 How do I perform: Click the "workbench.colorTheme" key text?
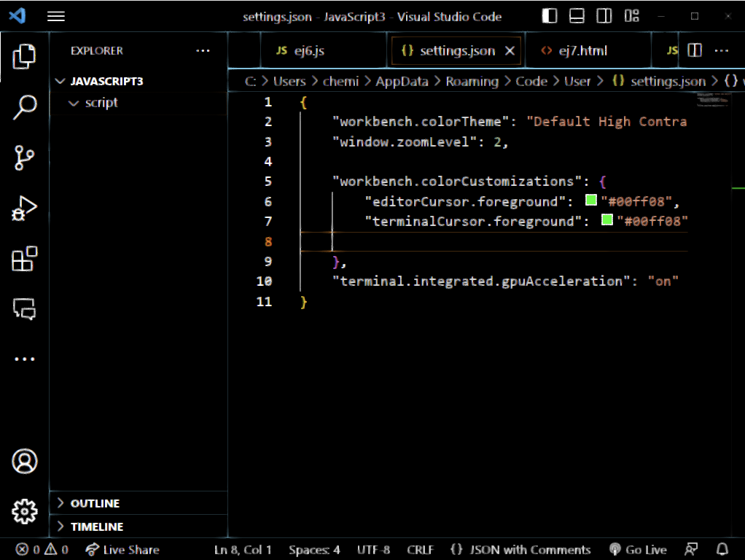(421, 122)
